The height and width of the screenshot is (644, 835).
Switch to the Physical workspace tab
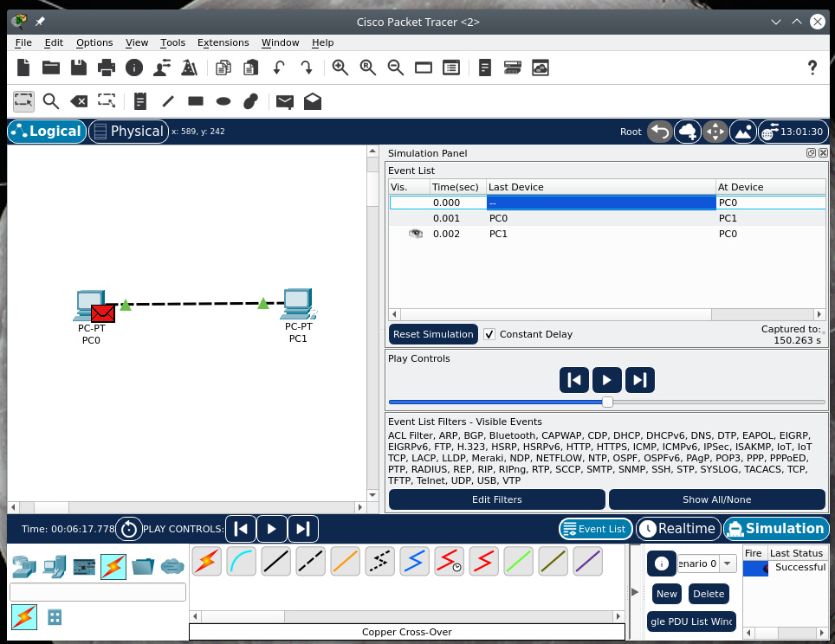pyautogui.click(x=128, y=132)
